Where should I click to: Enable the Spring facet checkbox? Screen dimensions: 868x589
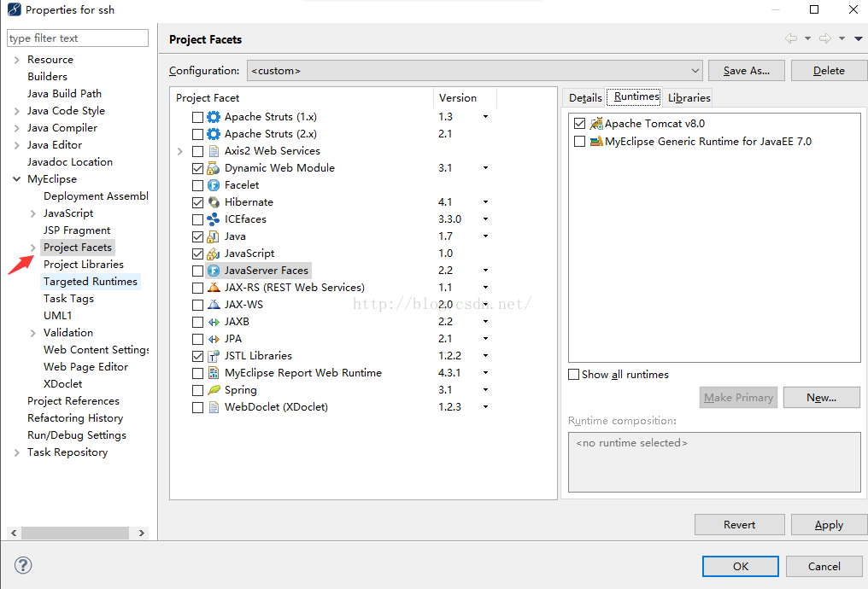pyautogui.click(x=197, y=390)
